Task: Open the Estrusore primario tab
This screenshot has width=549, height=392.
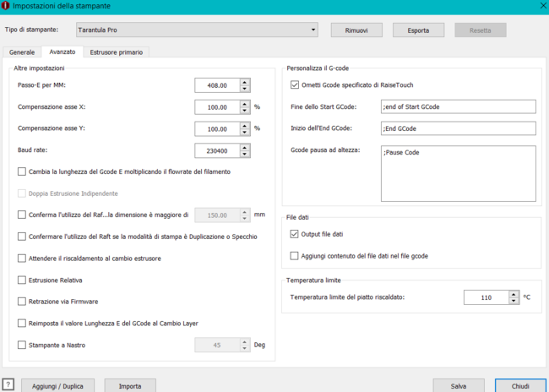Action: click(117, 52)
